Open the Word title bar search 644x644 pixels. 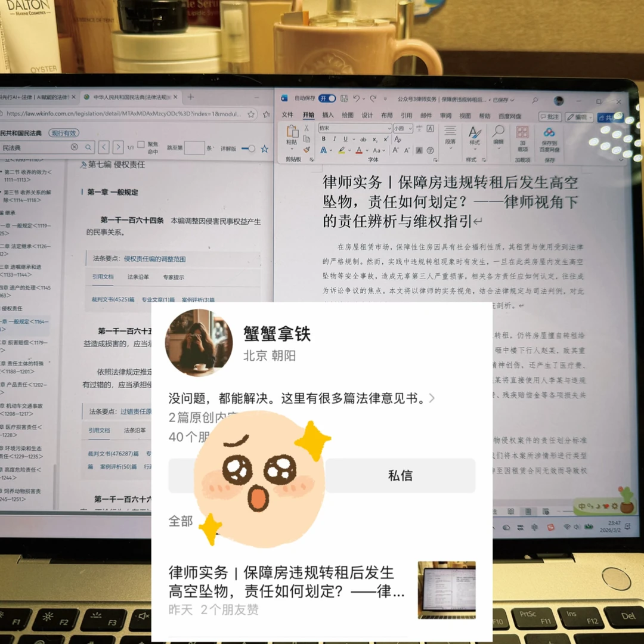click(x=535, y=100)
